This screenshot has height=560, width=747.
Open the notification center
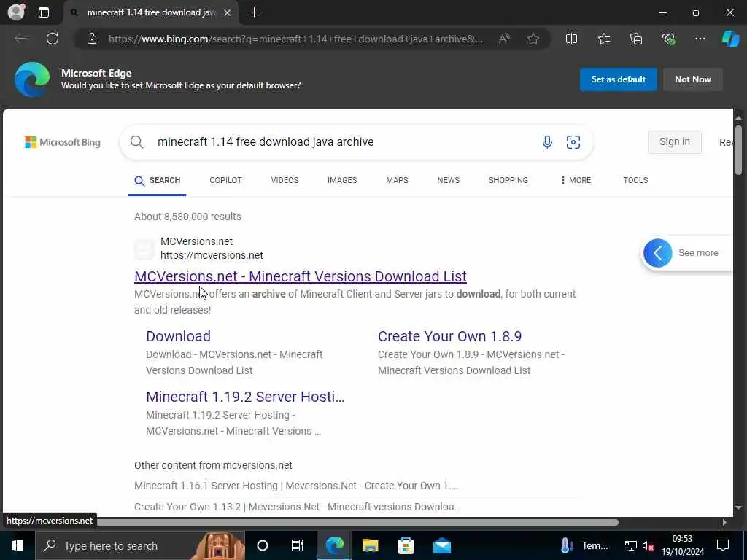(723, 545)
